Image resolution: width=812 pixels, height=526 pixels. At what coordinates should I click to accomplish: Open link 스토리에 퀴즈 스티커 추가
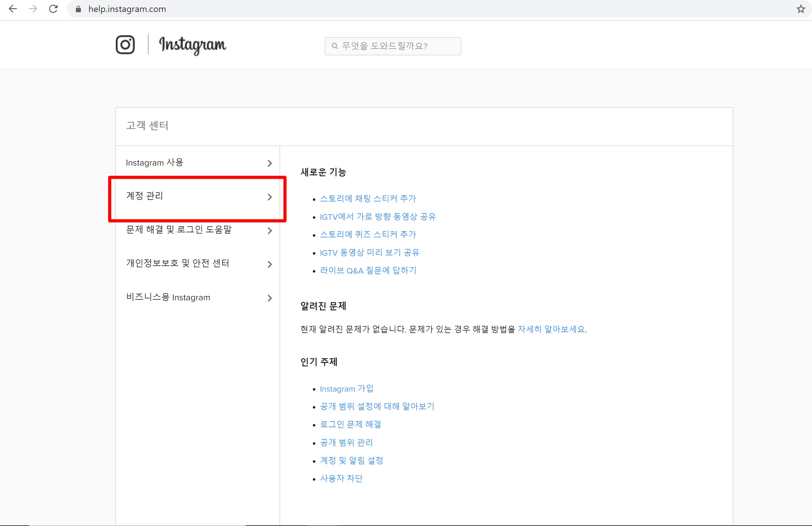click(x=368, y=235)
